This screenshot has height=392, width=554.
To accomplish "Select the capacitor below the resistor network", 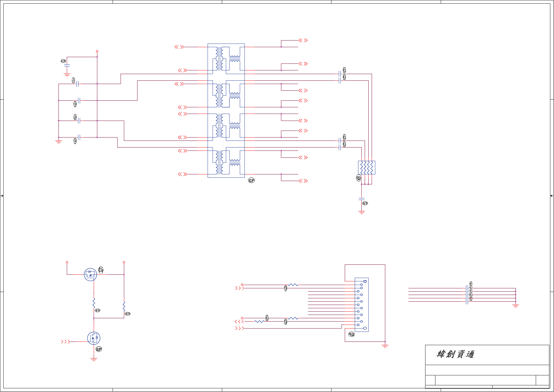I will point(362,199).
